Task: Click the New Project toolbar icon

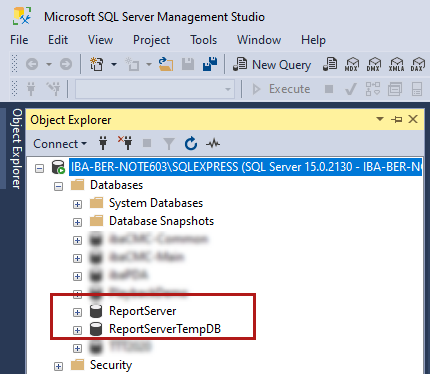Action: pos(97,64)
